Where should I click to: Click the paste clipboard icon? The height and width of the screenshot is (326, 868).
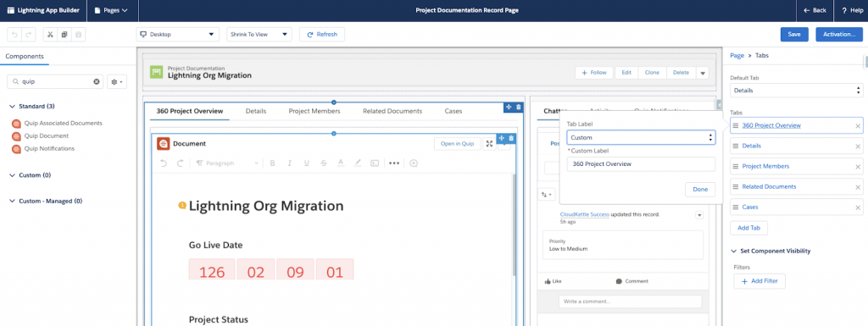tap(79, 34)
